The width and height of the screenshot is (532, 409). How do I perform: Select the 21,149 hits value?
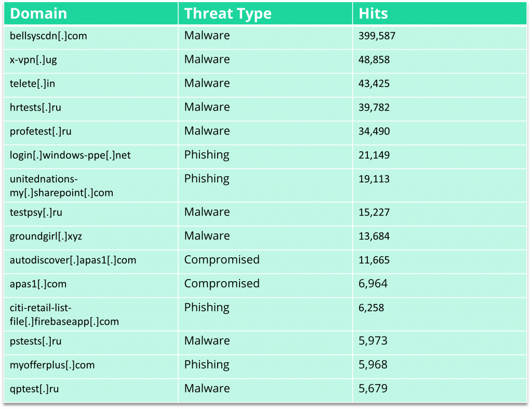tap(374, 155)
